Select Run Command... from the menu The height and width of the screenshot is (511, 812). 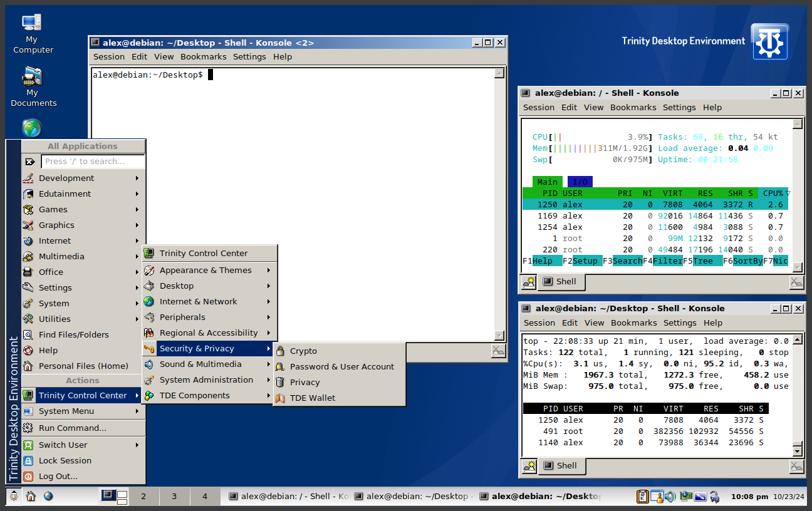coord(72,428)
